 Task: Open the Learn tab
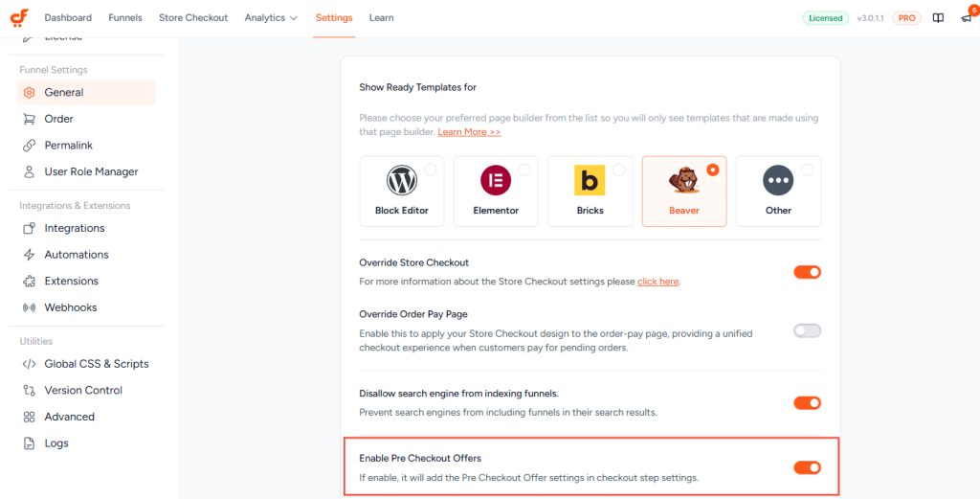tap(381, 18)
